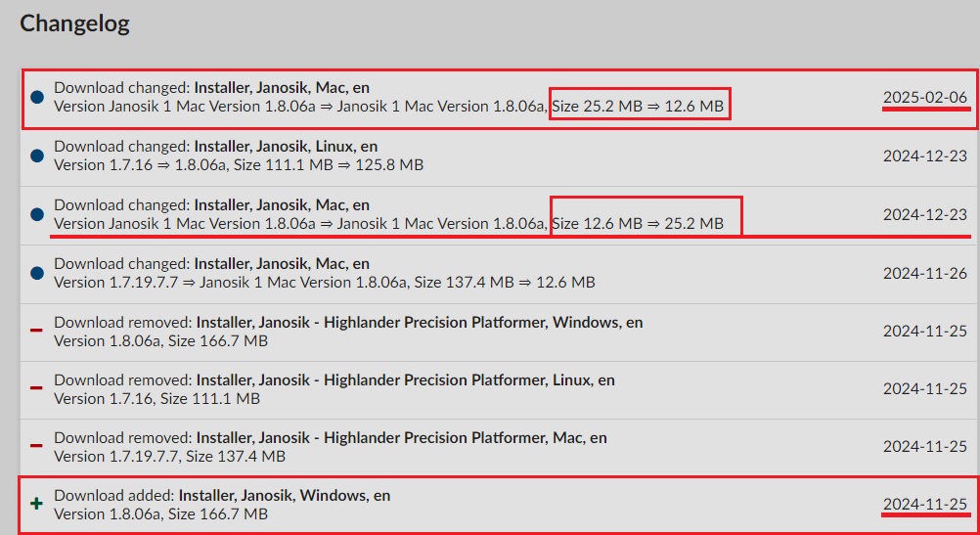
Task: Click the date 2025-02-06
Action: tap(925, 98)
